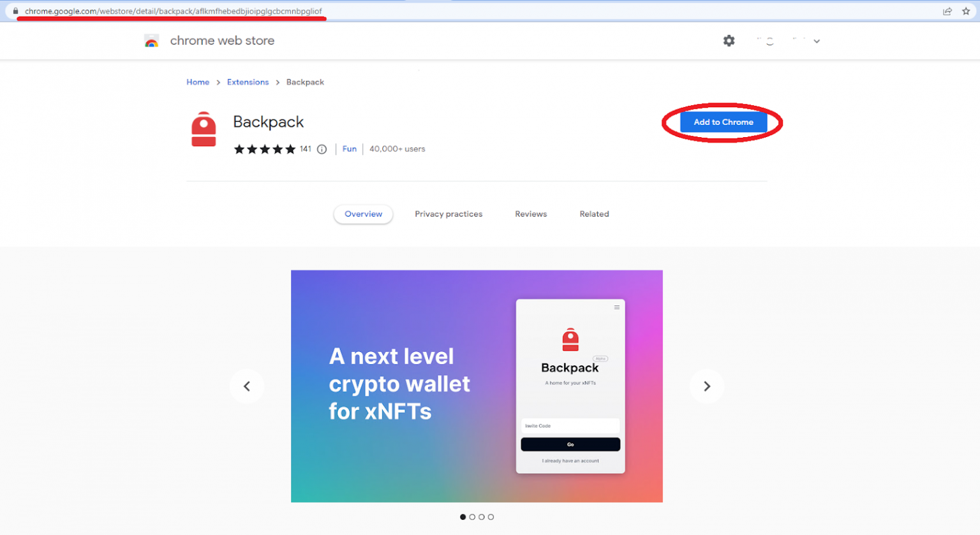The height and width of the screenshot is (535, 980).
Task: Follow the Extensions breadcrumb link
Action: click(x=248, y=82)
